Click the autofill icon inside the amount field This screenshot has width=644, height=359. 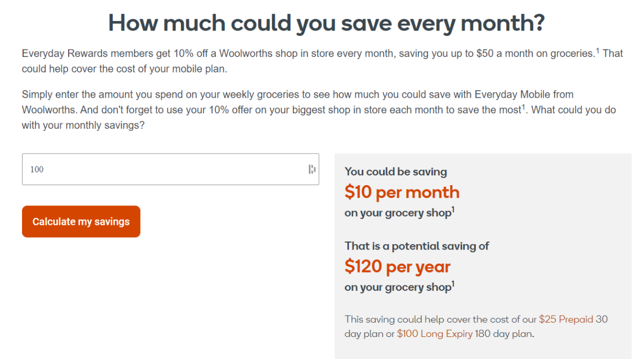pyautogui.click(x=312, y=170)
